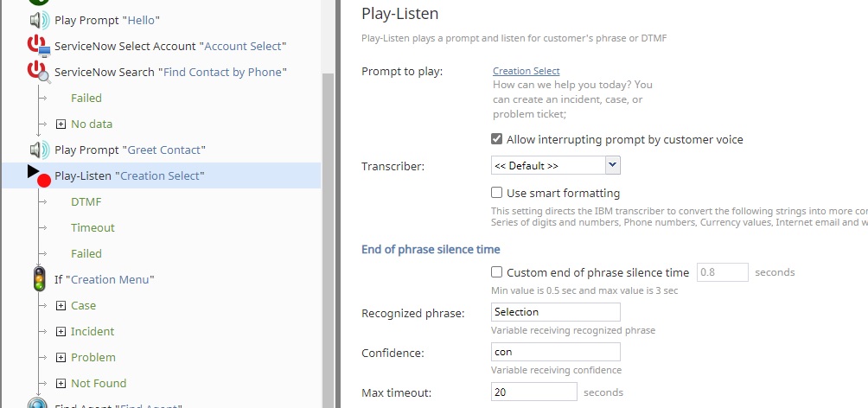Viewport: 868px width, 408px height.
Task: Click the red breakpoint dot on Play-Listen
Action: click(x=44, y=181)
